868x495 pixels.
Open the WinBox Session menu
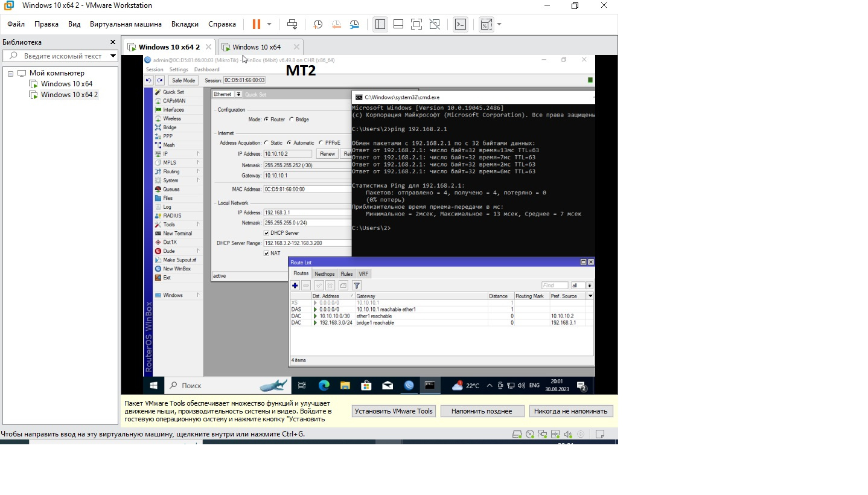coord(155,69)
